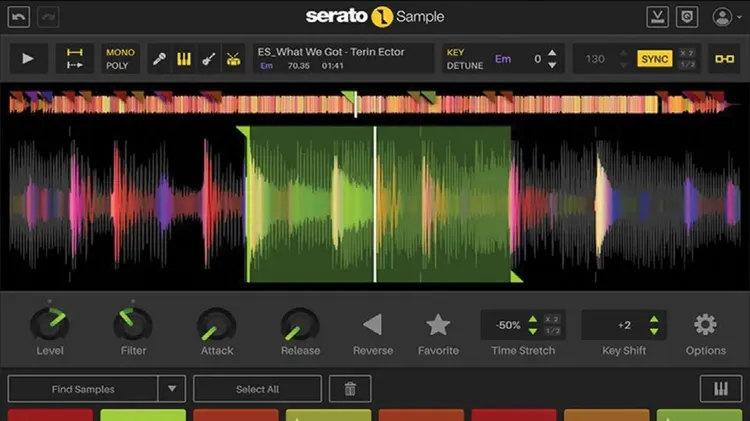This screenshot has width=750, height=421.
Task: Toggle the keyboard mode piano icon
Action: click(721, 388)
